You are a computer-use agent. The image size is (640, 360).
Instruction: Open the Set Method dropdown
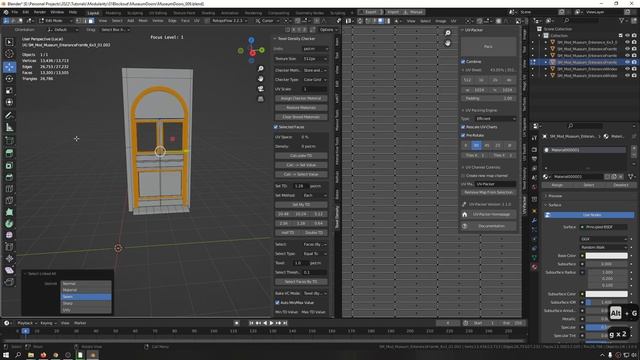(x=315, y=195)
